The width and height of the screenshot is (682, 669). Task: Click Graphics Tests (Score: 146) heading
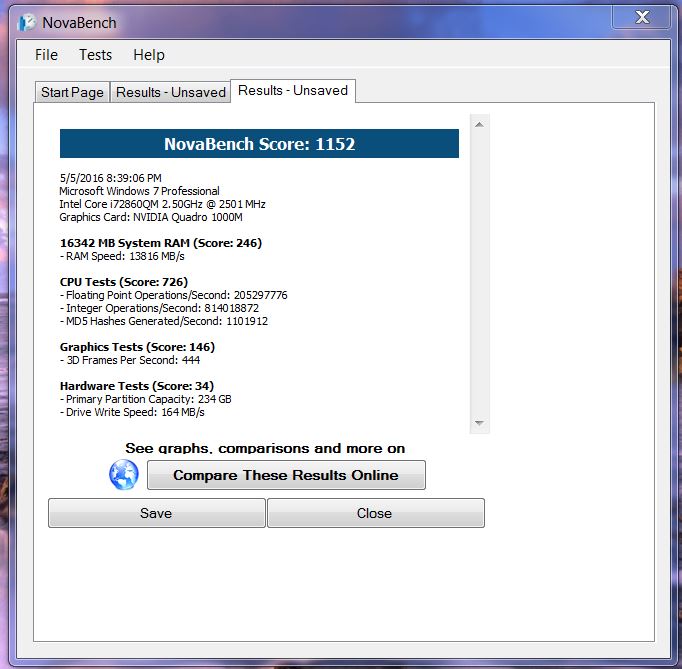click(137, 347)
